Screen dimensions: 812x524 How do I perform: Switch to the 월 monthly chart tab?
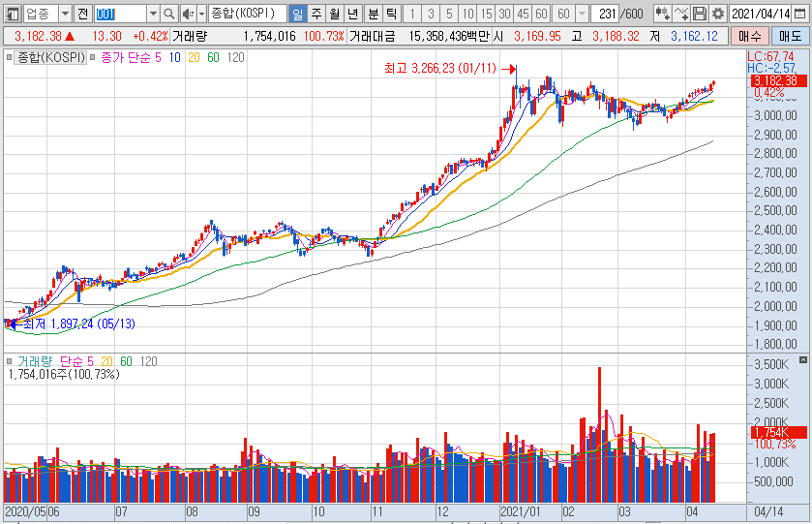335,14
